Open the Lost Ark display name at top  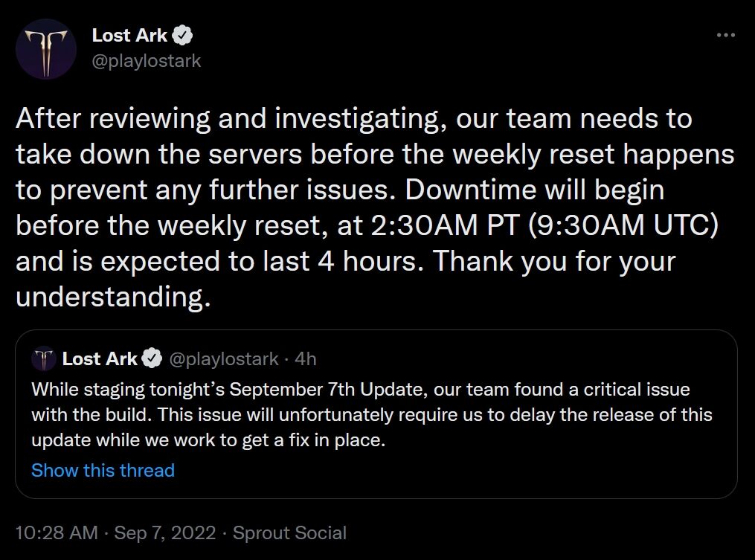(x=129, y=35)
